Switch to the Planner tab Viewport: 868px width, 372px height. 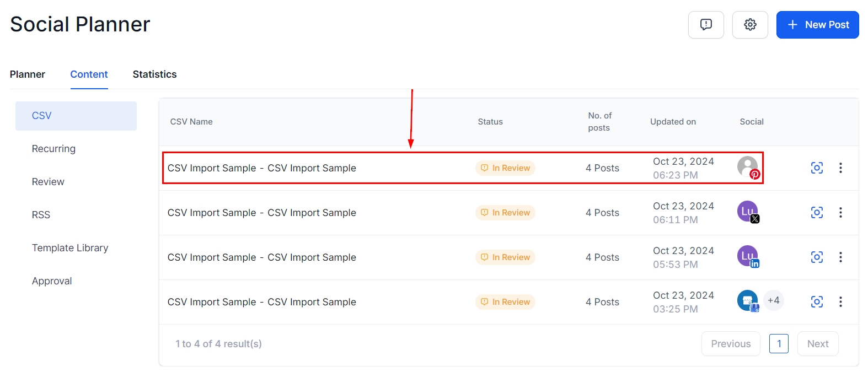[28, 74]
